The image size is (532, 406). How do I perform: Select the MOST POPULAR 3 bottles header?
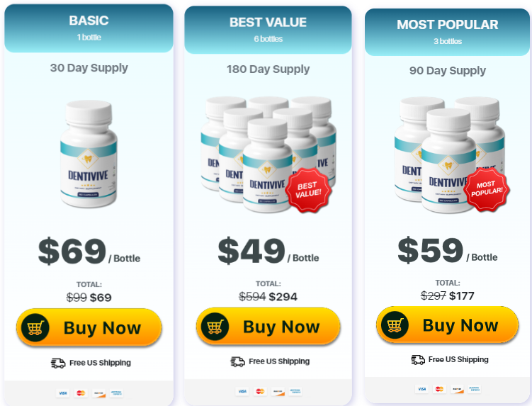click(448, 33)
